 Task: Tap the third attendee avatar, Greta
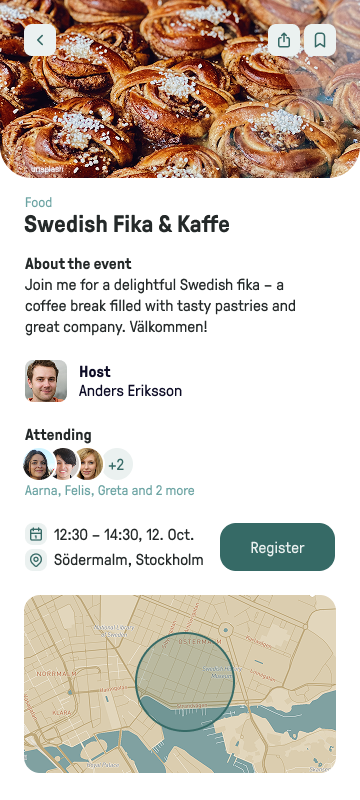[x=90, y=464]
